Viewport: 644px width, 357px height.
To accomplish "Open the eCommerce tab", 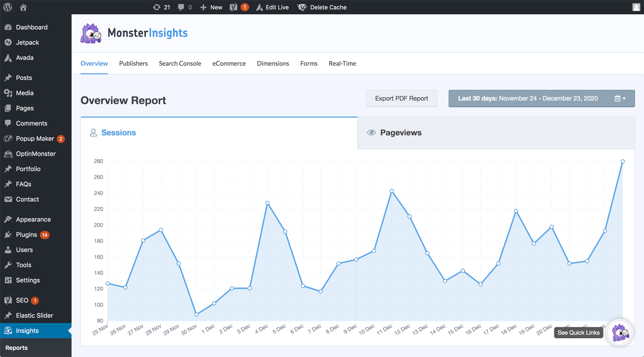I will pyautogui.click(x=229, y=64).
